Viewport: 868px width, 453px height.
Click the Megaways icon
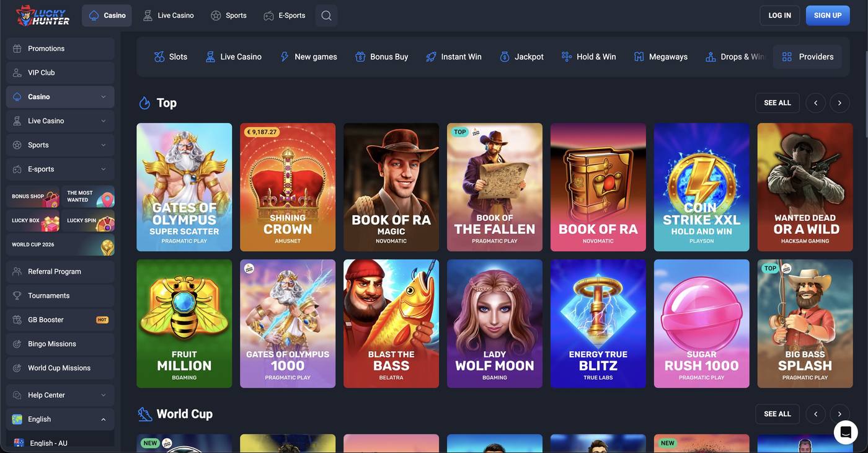(x=639, y=56)
